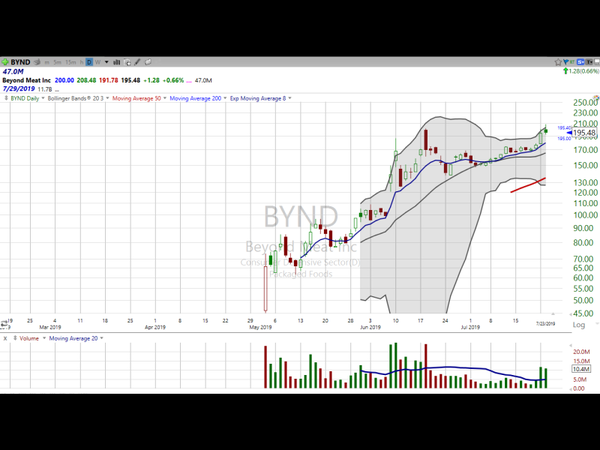This screenshot has height=450, width=600.
Task: Click the 195.48 current price label
Action: click(584, 133)
